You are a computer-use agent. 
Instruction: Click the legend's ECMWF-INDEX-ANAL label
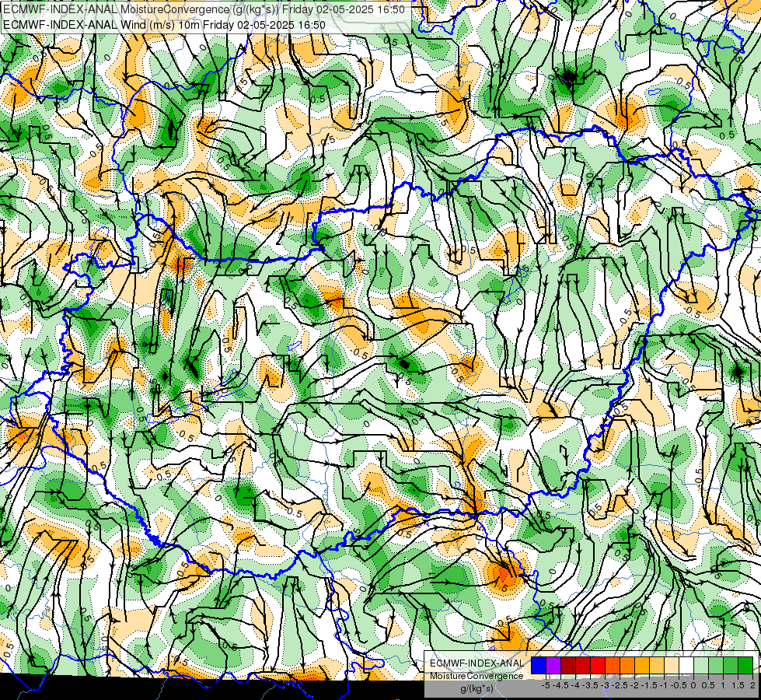coord(476,663)
